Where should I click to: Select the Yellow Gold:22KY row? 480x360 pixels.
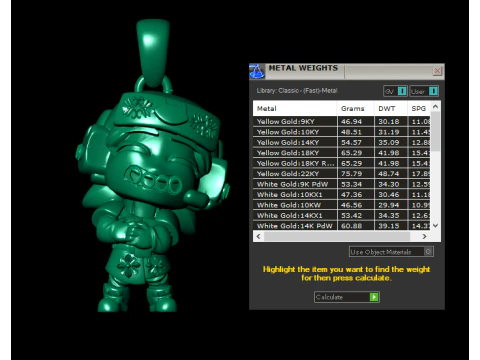pos(341,174)
